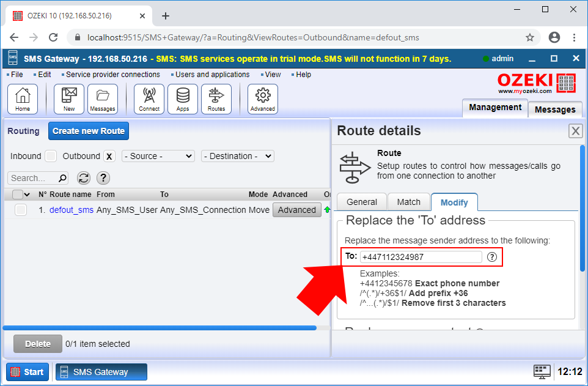The height and width of the screenshot is (386, 588).
Task: Open the Messages folder toolbar icon
Action: pyautogui.click(x=103, y=98)
